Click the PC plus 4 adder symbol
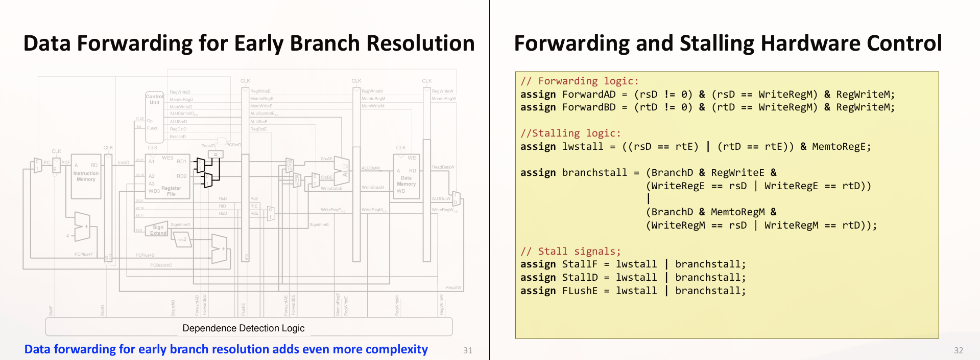Viewport: 980px width, 360px height. pos(82,226)
